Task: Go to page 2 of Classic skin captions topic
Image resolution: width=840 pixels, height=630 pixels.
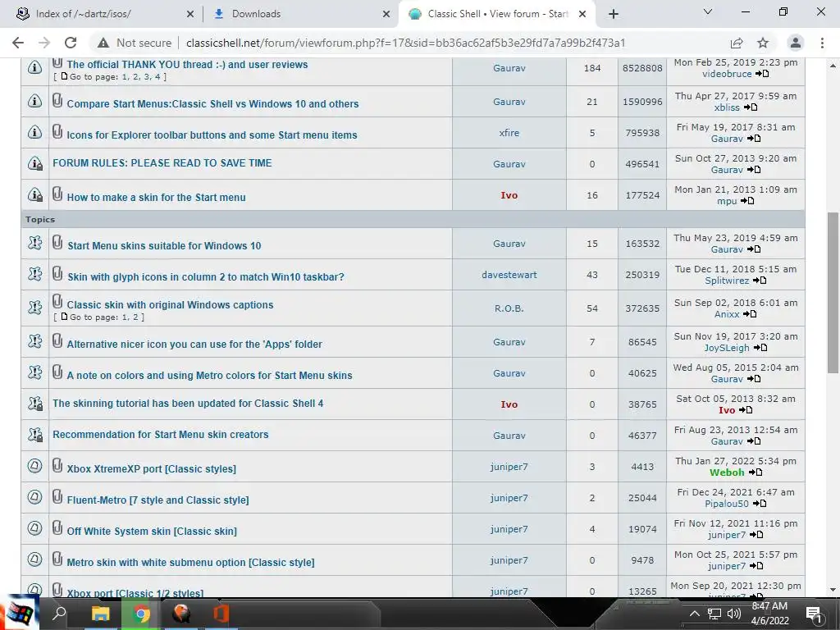Action: click(135, 317)
